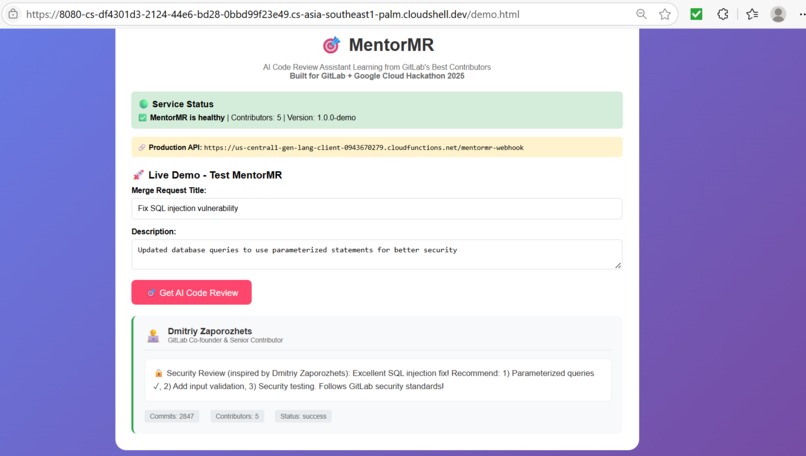
Task: Click the Merge Request Title label
Action: 169,191
